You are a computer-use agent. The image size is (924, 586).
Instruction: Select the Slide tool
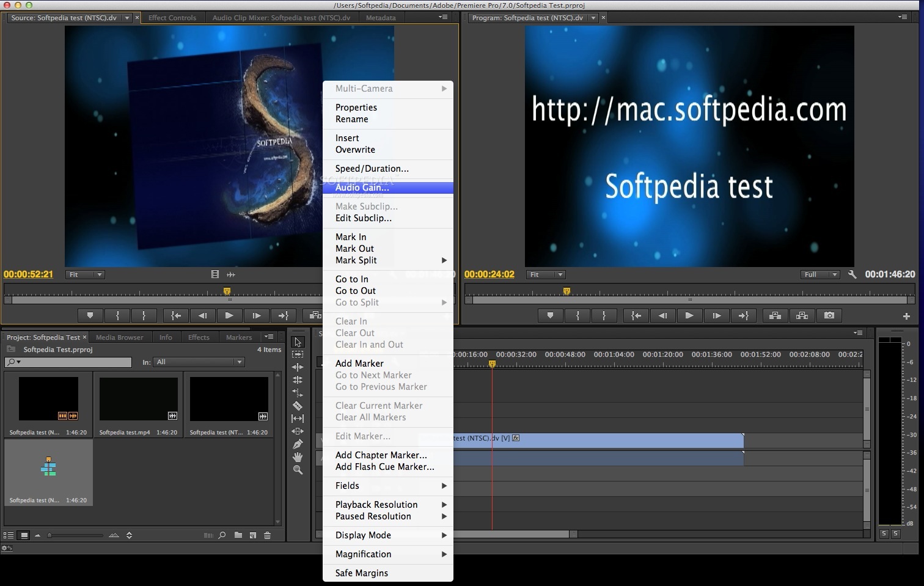pos(298,431)
